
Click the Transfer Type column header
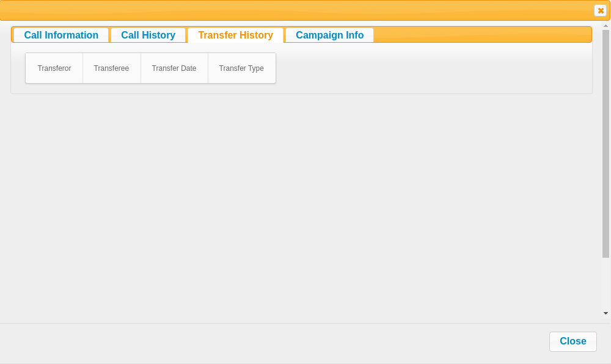[241, 68]
